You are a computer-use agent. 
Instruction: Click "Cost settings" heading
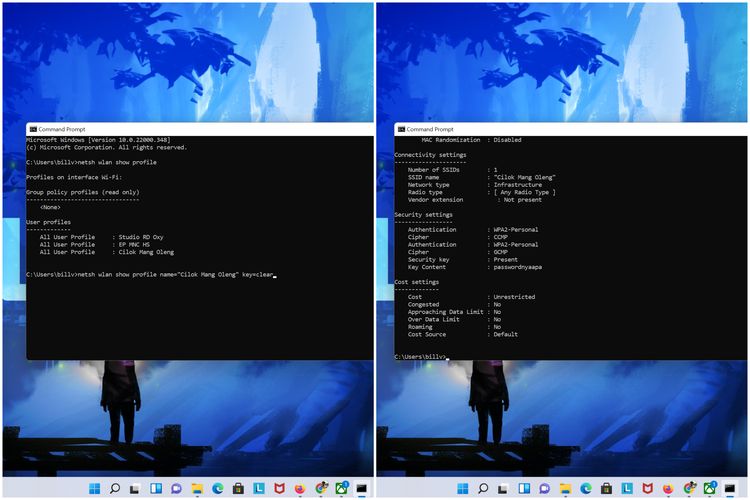pos(417,282)
